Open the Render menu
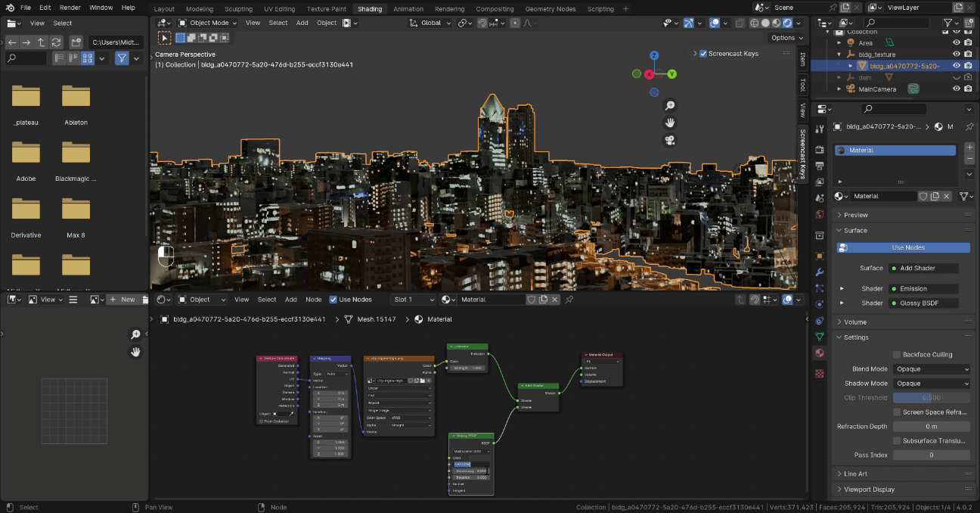 (70, 8)
